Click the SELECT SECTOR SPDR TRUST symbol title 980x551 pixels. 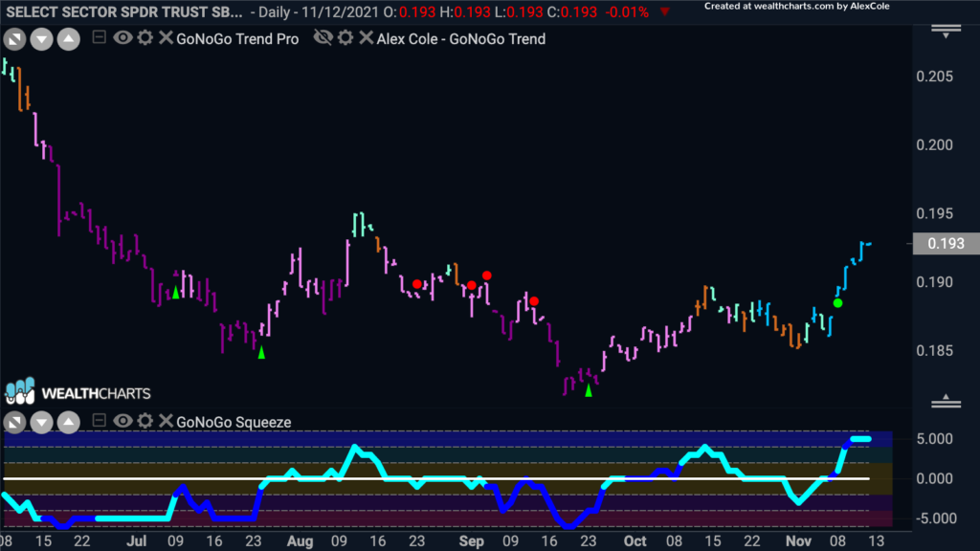pyautogui.click(x=124, y=11)
